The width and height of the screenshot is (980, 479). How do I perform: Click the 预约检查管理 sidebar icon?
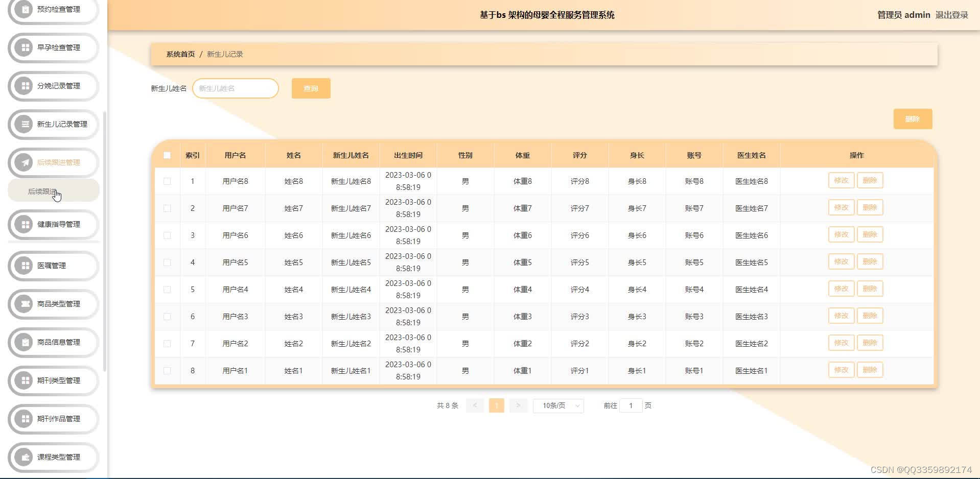25,9
